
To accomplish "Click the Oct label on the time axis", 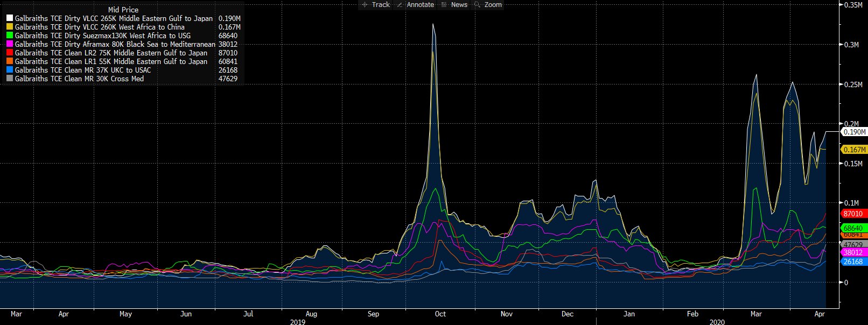I will click(x=440, y=314).
